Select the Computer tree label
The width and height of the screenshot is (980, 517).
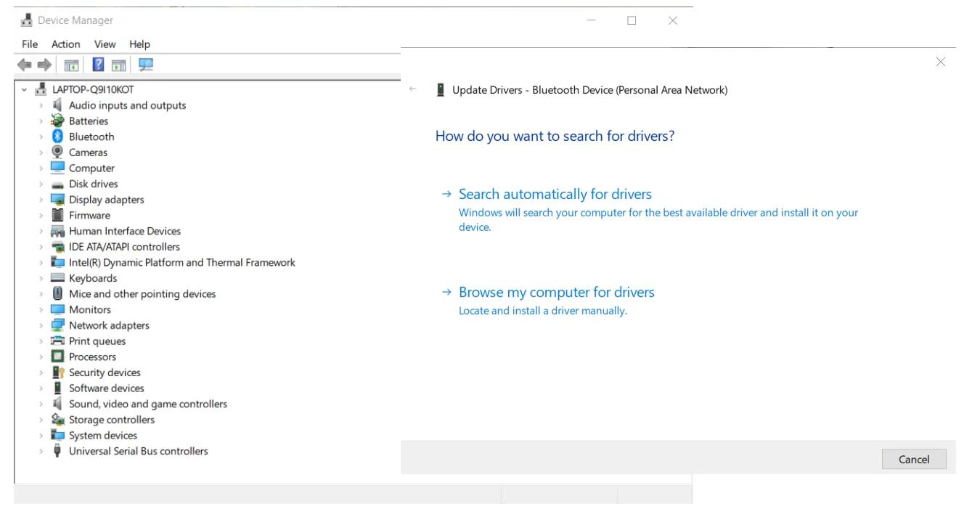tap(91, 168)
